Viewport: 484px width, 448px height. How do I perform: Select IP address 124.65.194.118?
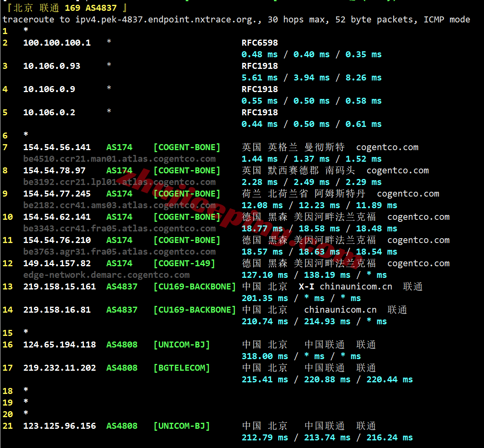tap(60, 345)
